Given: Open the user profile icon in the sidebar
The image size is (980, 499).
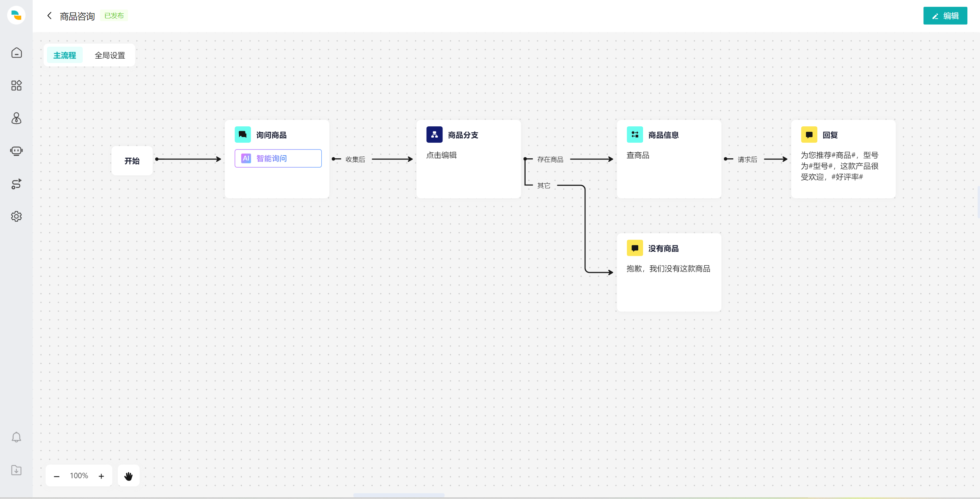Looking at the screenshot, I should [x=16, y=118].
